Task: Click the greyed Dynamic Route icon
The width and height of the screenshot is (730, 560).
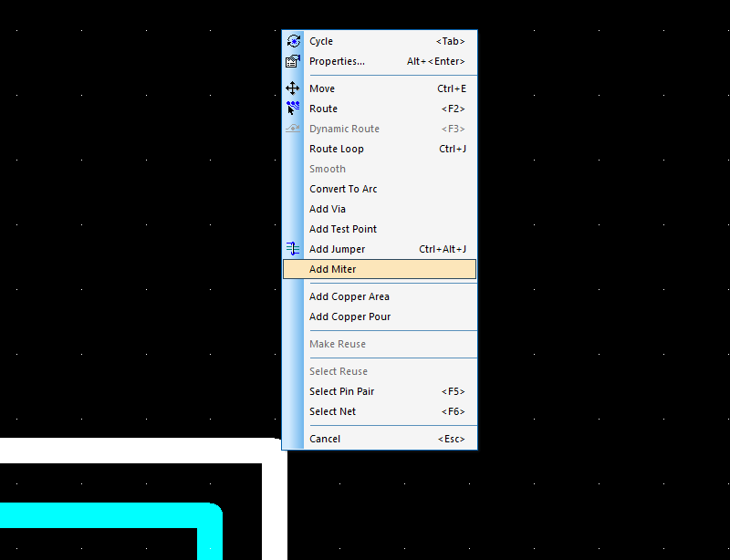Action: point(293,129)
